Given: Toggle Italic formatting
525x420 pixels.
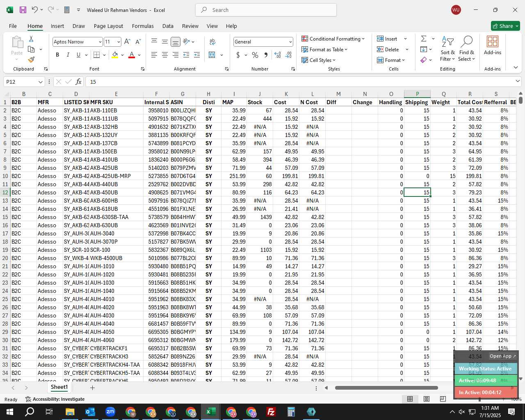Looking at the screenshot, I should point(68,55).
